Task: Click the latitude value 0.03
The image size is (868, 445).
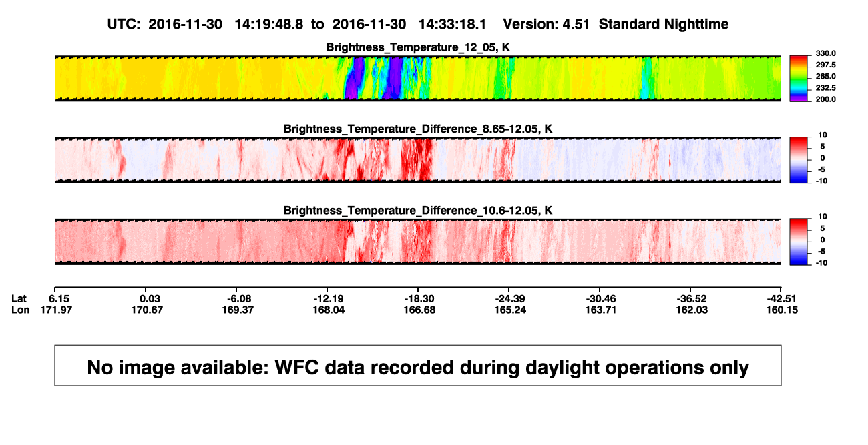Action: click(150, 298)
